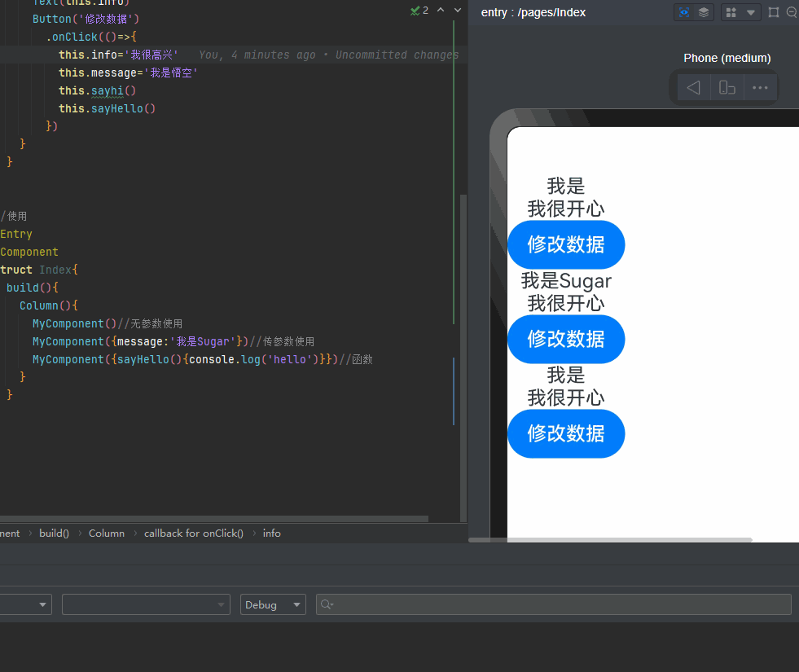
Task: Click MyComponent line with message:'我是Sugar'
Action: 173,341
